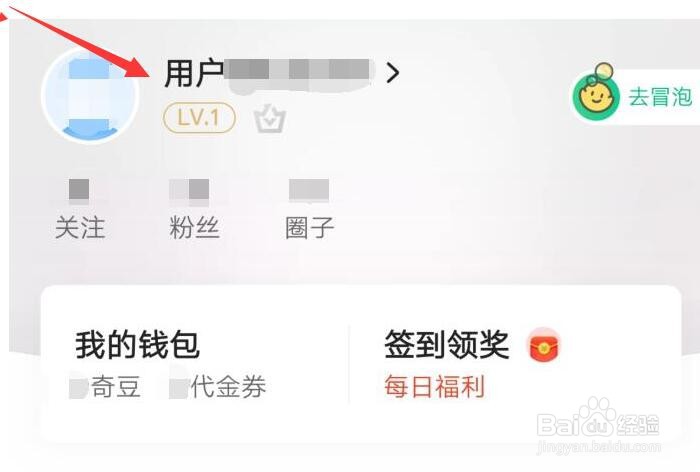Open 每日福利 daily benefits link

435,387
